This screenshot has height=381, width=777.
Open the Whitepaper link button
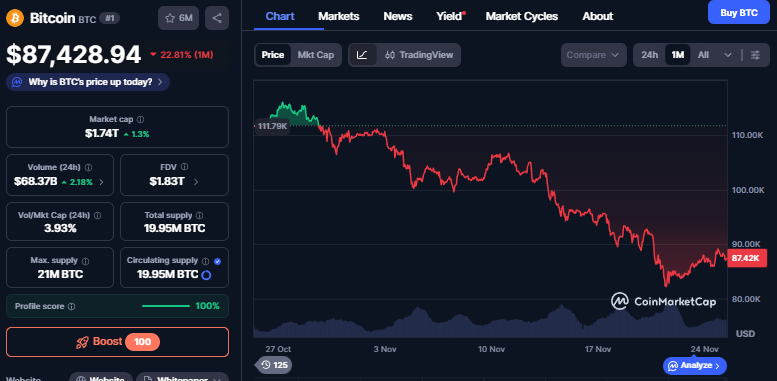(182, 378)
